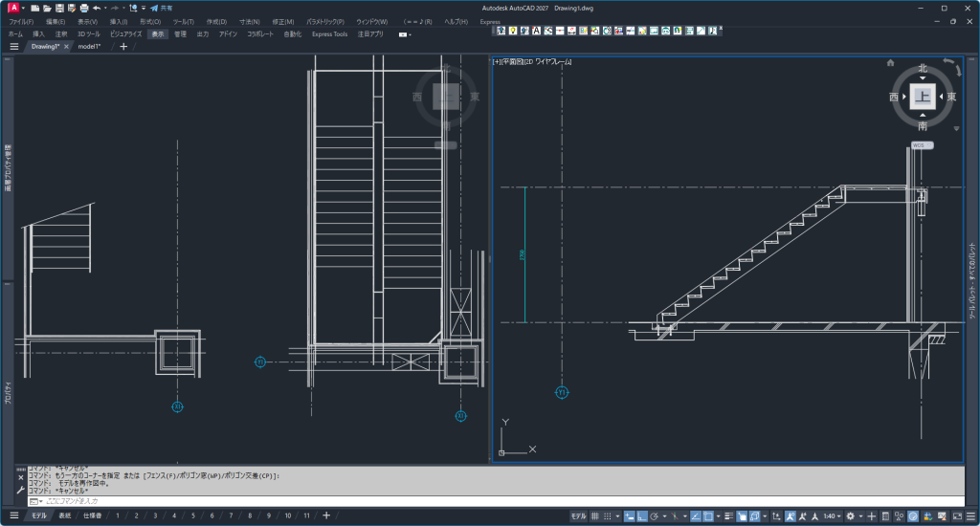980x526 pixels.
Task: Expand the quick access toolbar customize arrow
Action: 142,8
